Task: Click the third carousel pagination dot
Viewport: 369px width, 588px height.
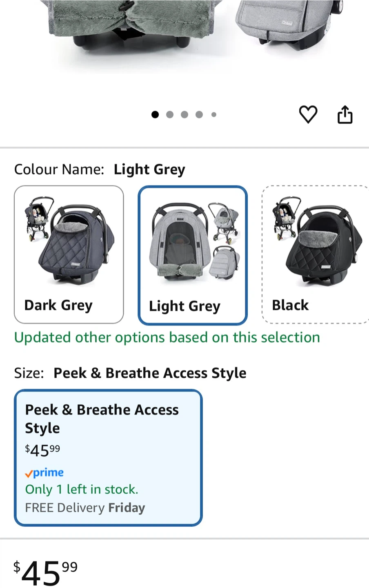Action: pyautogui.click(x=184, y=115)
